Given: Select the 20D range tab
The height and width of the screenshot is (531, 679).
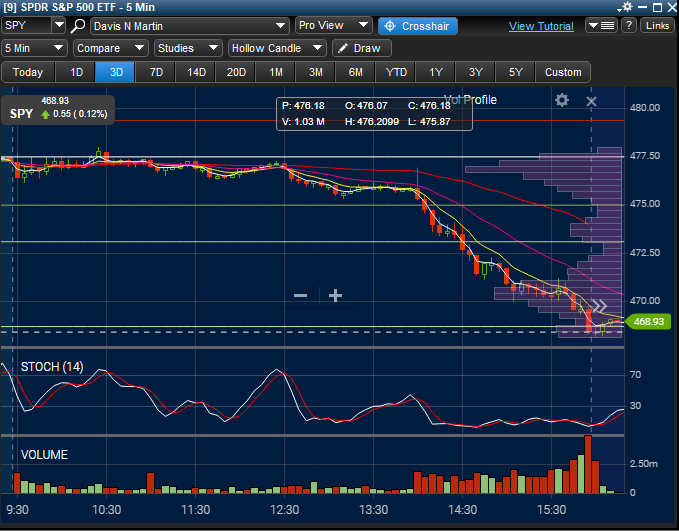Looking at the screenshot, I should click(x=236, y=72).
